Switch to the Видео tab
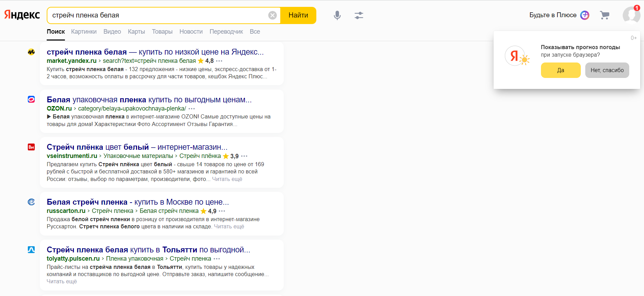Screen dimensions: 644x296 click(112, 32)
